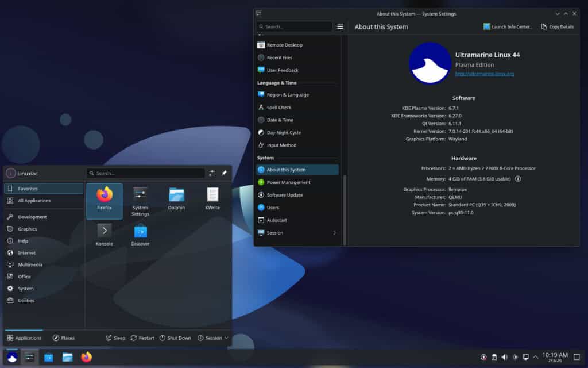
Task: Open Power Management settings
Action: (x=298, y=182)
